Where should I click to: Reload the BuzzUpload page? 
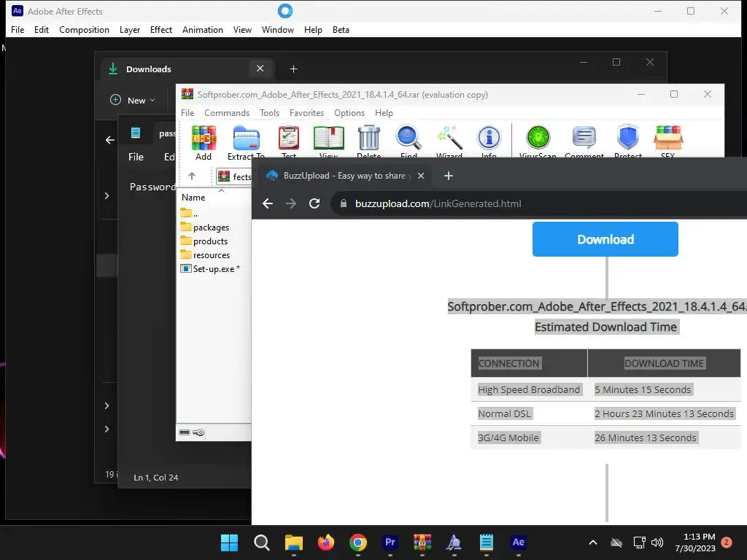314,204
